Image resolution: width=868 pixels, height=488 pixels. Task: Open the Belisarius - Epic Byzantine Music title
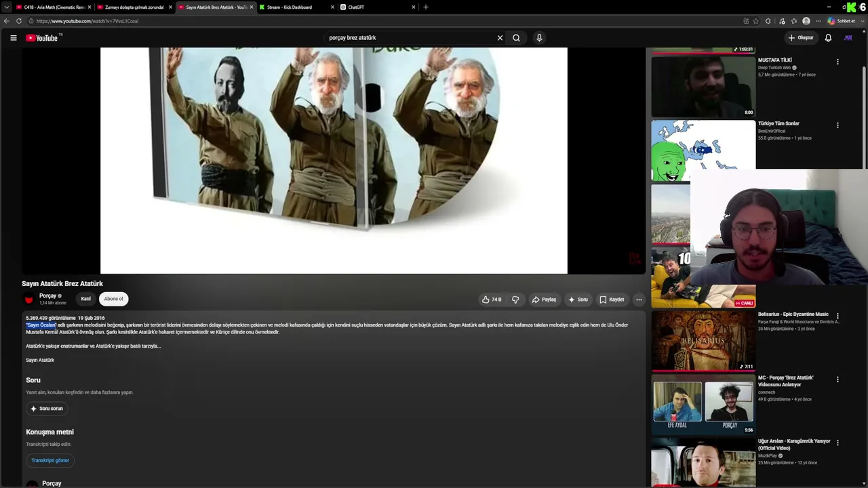point(793,314)
